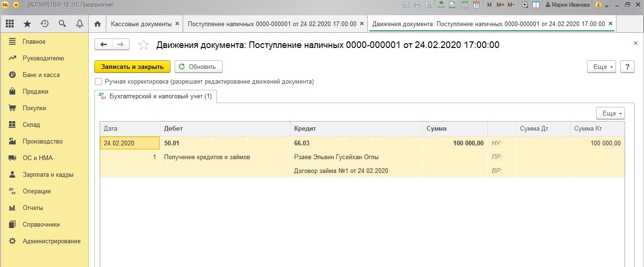The width and height of the screenshot is (644, 267).
Task: Click the Рзаев Эльвин Гусейхан Оглы cell
Action: [x=356, y=157]
